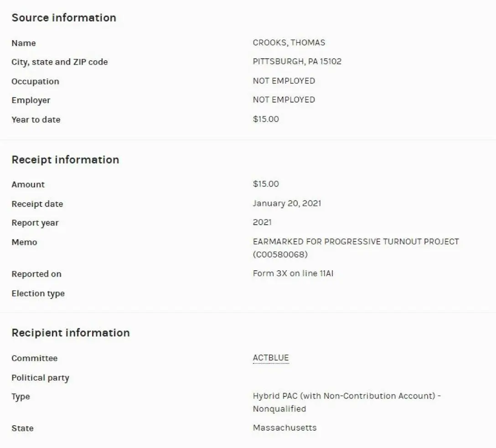Screen dimensions: 496x448
Task: Click the receipt date January 20, 2021
Action: click(287, 203)
